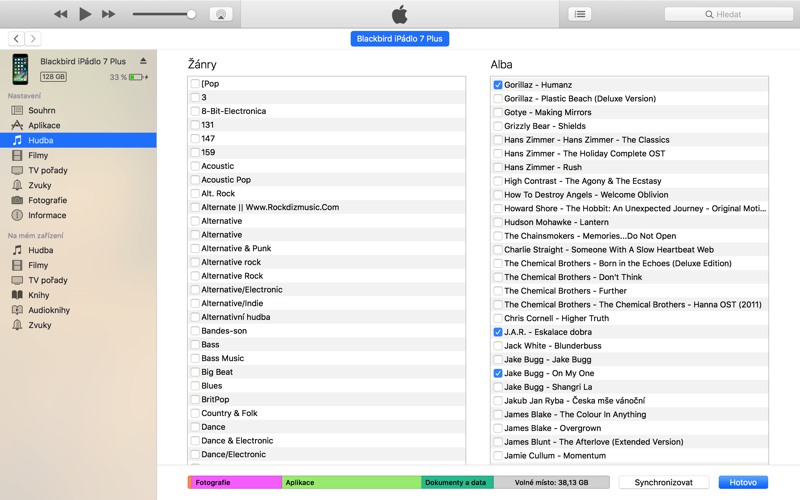Open Informace in sidebar
This screenshot has height=500, width=800.
[x=47, y=215]
